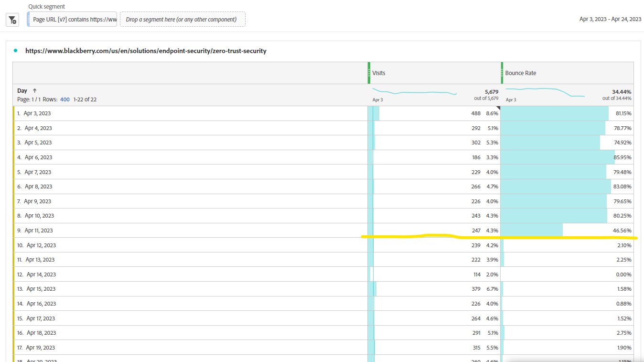Click the sort arrow next to Day
Image resolution: width=644 pixels, height=362 pixels.
(34, 91)
